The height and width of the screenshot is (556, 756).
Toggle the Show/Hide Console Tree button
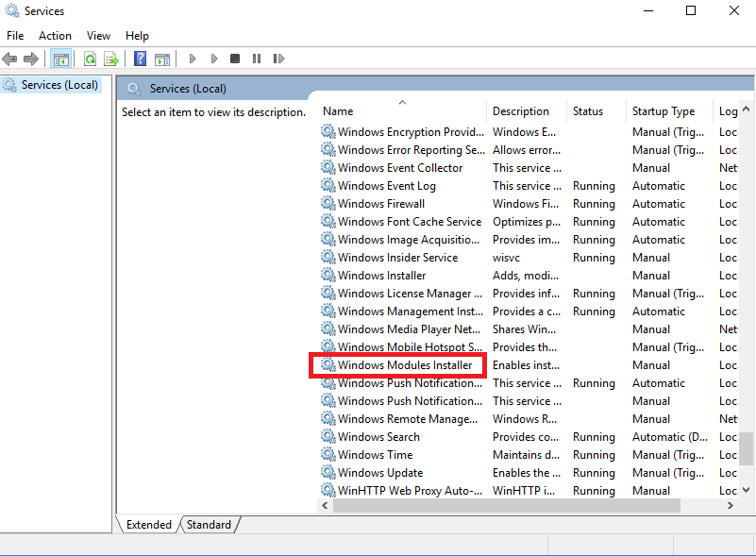pyautogui.click(x=61, y=59)
